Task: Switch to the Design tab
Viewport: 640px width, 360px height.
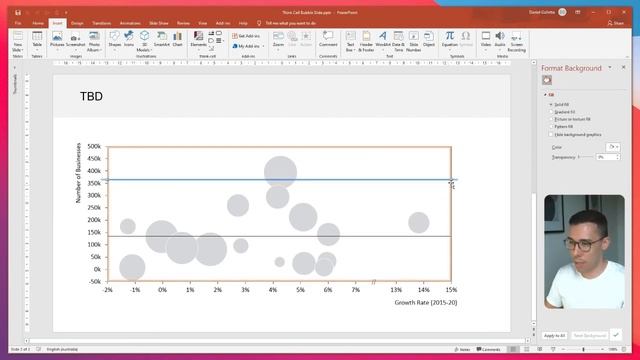Action: tap(77, 23)
